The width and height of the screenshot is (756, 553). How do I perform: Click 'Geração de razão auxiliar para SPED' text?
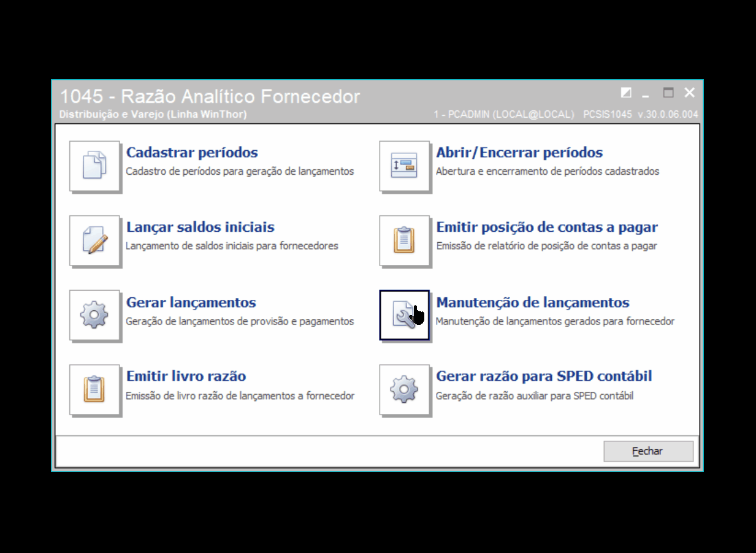point(535,396)
